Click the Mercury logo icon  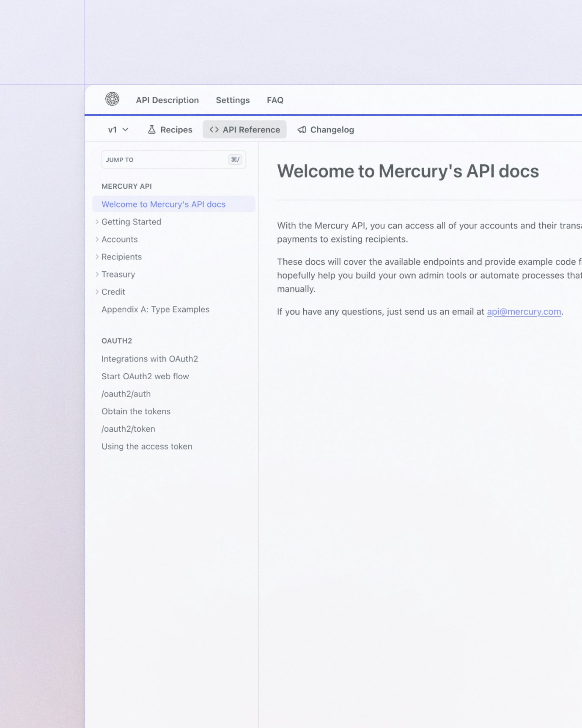coord(112,99)
